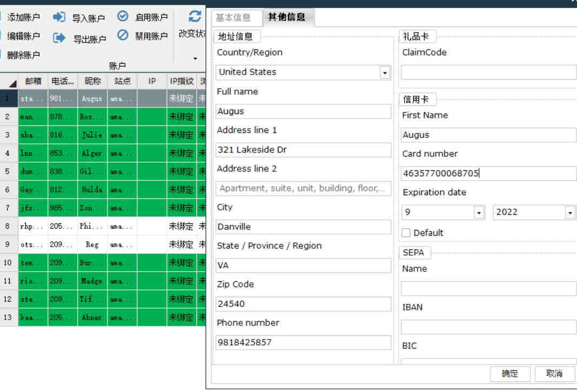Click the Enable Account (启用账户) checkmark icon
577x392 pixels.
click(x=123, y=16)
